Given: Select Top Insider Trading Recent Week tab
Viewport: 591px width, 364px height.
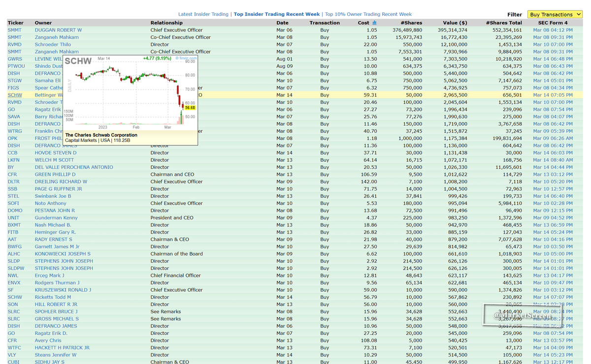Looking at the screenshot, I should [x=276, y=14].
